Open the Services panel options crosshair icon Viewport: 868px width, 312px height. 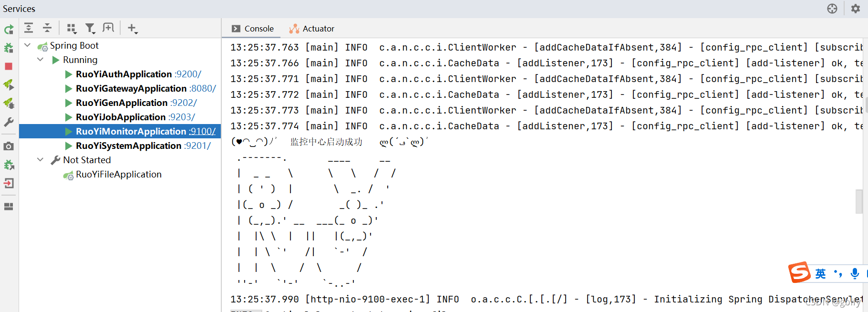[x=832, y=9]
